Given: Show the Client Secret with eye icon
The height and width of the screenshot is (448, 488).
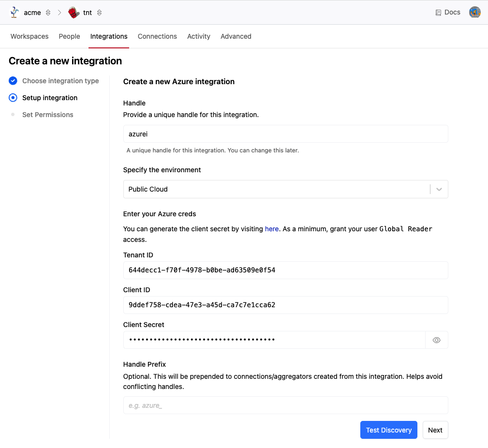Looking at the screenshot, I should tap(436, 340).
